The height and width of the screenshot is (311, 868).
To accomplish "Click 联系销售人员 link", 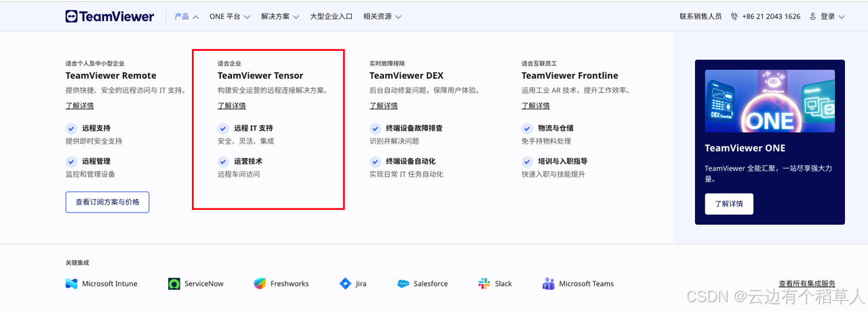I will tap(701, 16).
